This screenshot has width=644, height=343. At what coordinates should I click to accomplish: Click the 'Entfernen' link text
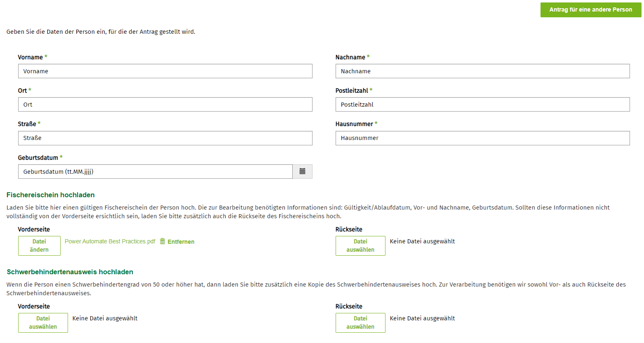point(181,242)
